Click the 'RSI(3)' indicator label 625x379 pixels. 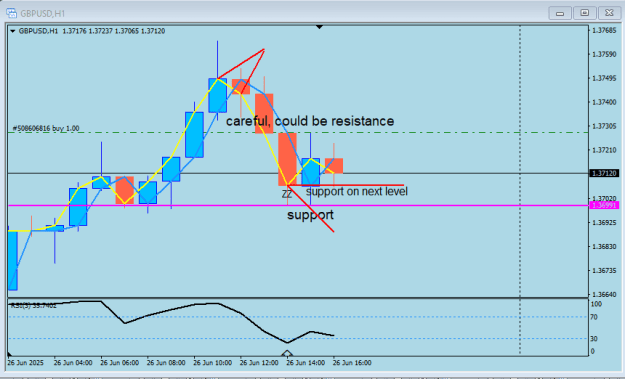click(33, 306)
